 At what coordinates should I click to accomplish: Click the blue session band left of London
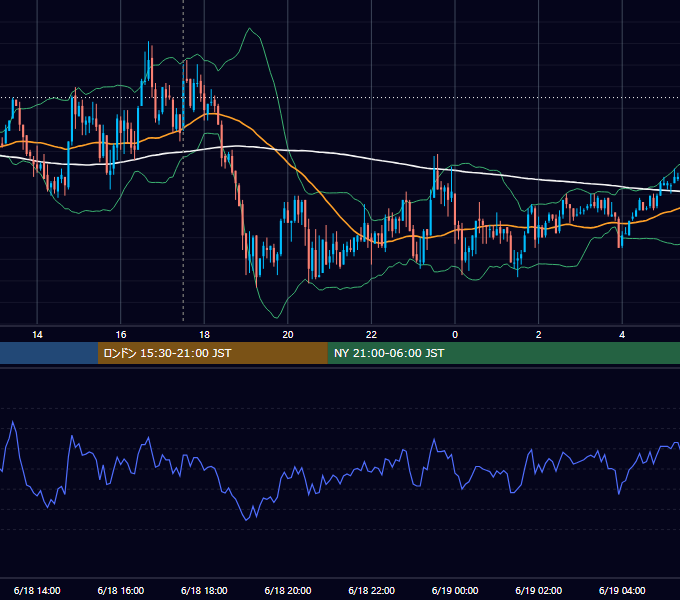[49, 353]
